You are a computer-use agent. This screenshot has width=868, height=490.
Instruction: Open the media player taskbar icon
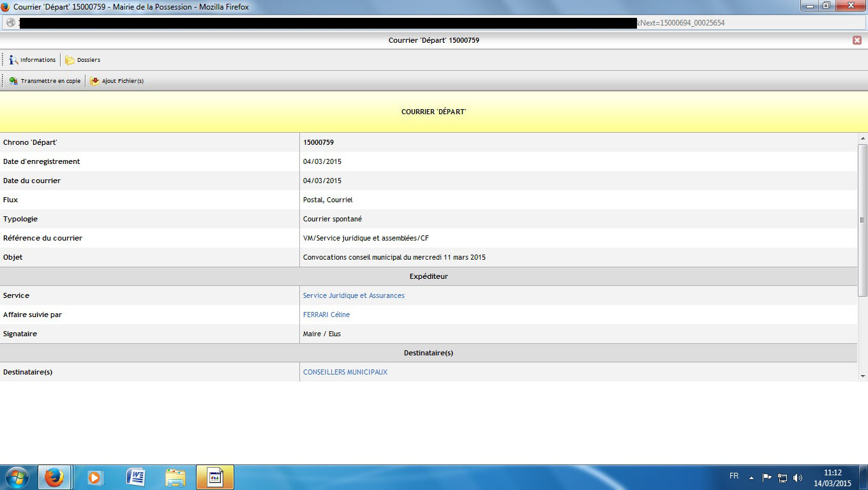(x=95, y=477)
